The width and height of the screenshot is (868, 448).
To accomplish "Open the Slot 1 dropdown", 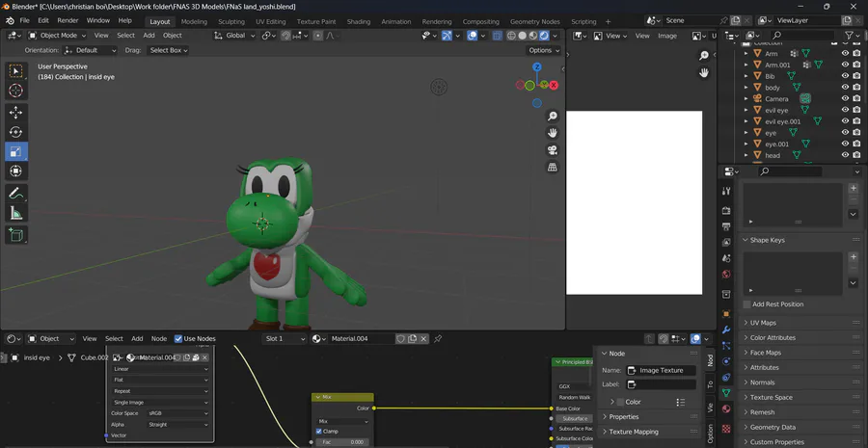I will click(284, 338).
